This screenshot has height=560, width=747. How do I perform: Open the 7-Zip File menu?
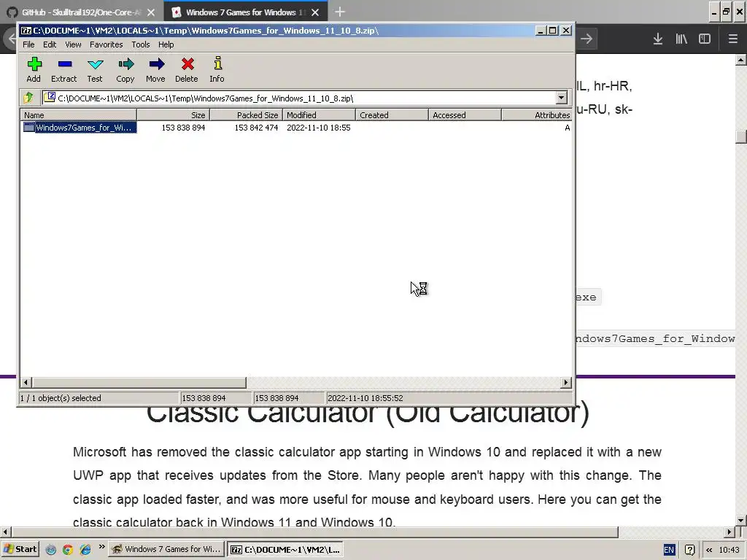(x=28, y=44)
